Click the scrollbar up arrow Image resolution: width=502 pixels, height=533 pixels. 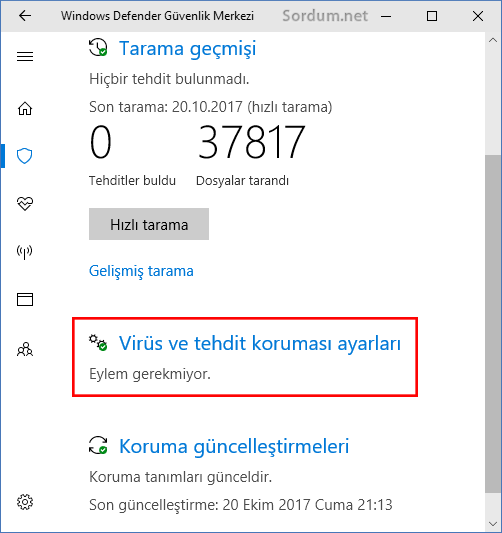click(493, 40)
